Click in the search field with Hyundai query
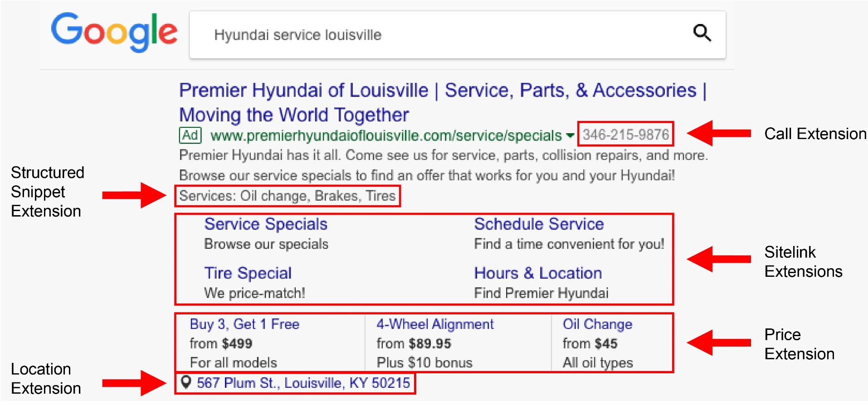This screenshot has width=868, height=405. pyautogui.click(x=457, y=35)
